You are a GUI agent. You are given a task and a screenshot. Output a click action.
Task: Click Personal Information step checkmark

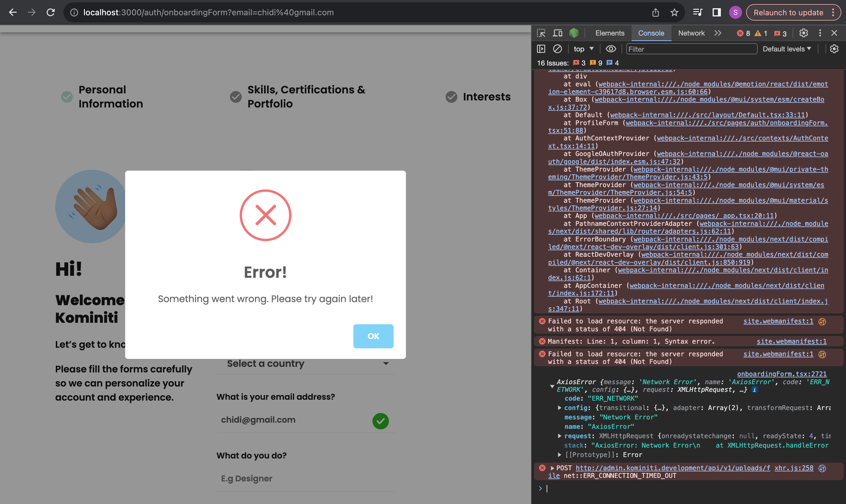pos(67,97)
